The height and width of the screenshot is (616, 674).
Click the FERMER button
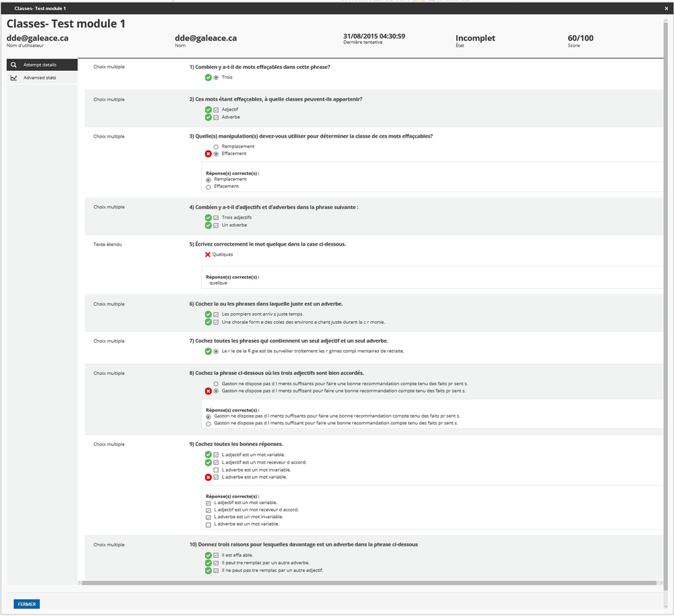(x=27, y=604)
